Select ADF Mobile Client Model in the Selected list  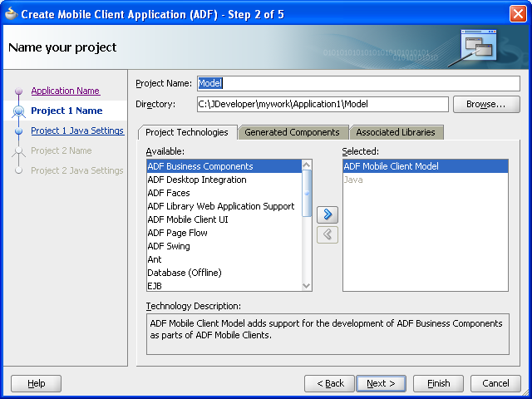tap(426, 166)
